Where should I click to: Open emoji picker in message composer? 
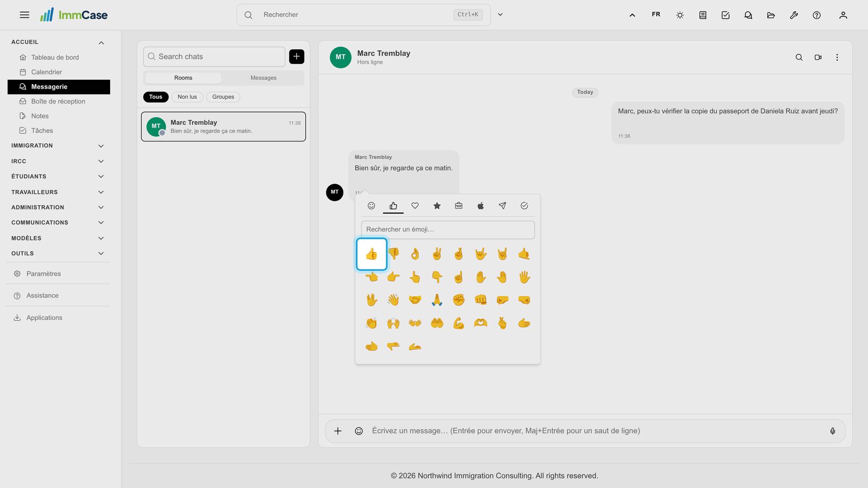tap(359, 431)
